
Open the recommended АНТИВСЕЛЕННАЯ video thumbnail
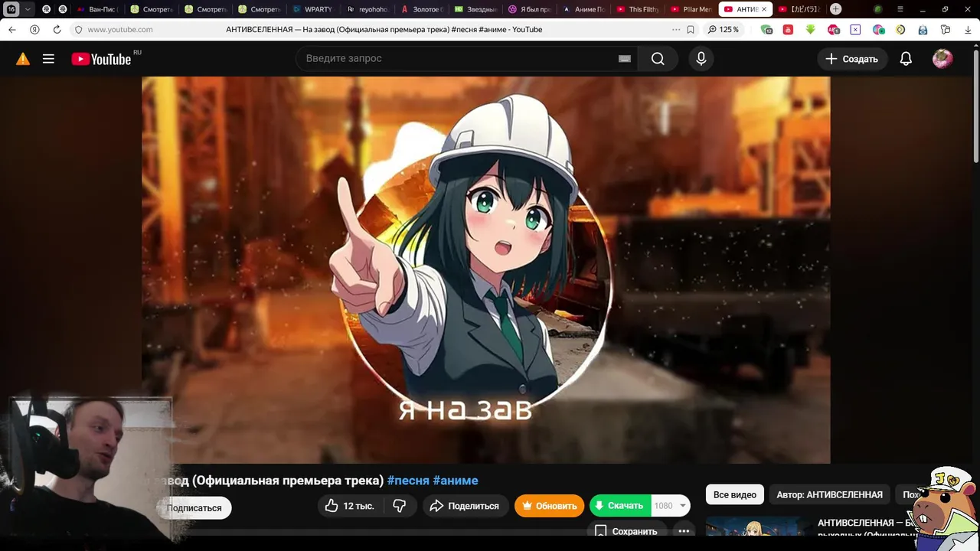click(757, 527)
